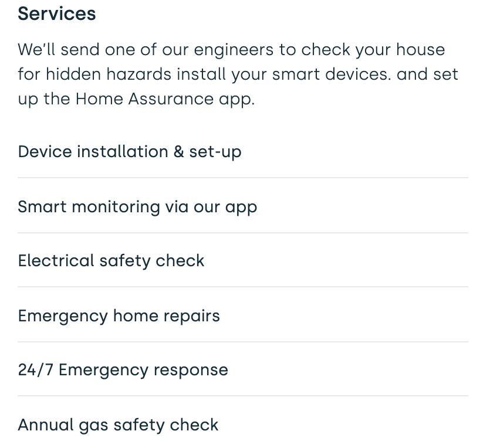The image size is (480, 448).
Task: Click divider line under Electrical safety check
Action: click(243, 287)
